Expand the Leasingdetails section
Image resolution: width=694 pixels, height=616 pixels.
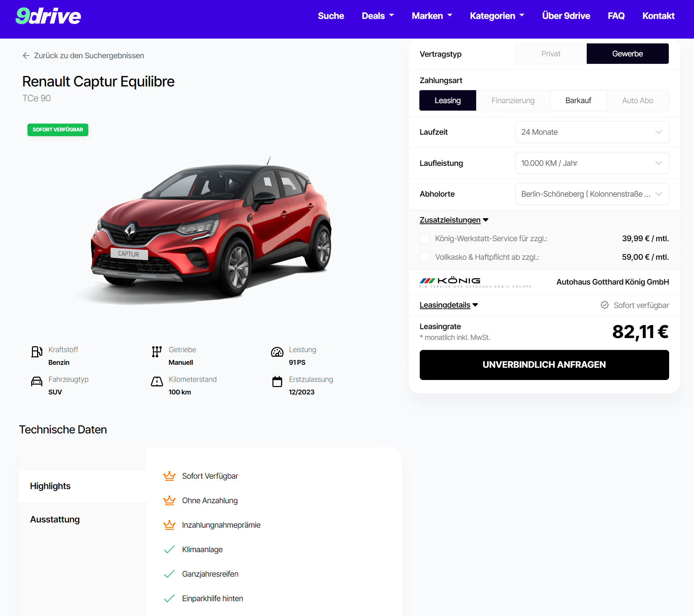[449, 305]
